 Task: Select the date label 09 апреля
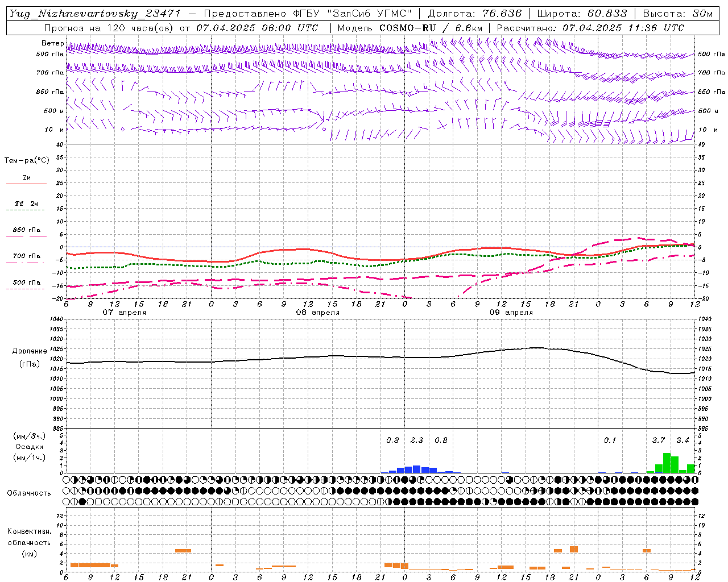coord(511,313)
